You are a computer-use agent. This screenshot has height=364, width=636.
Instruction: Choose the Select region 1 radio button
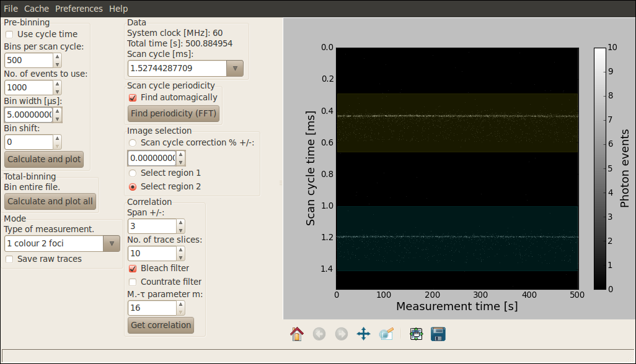(133, 173)
